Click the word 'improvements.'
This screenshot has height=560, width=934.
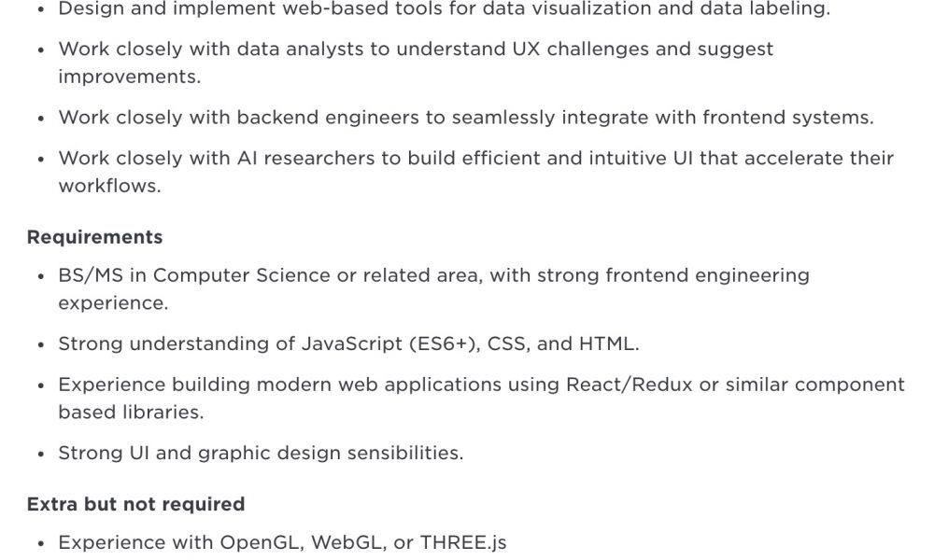(129, 77)
